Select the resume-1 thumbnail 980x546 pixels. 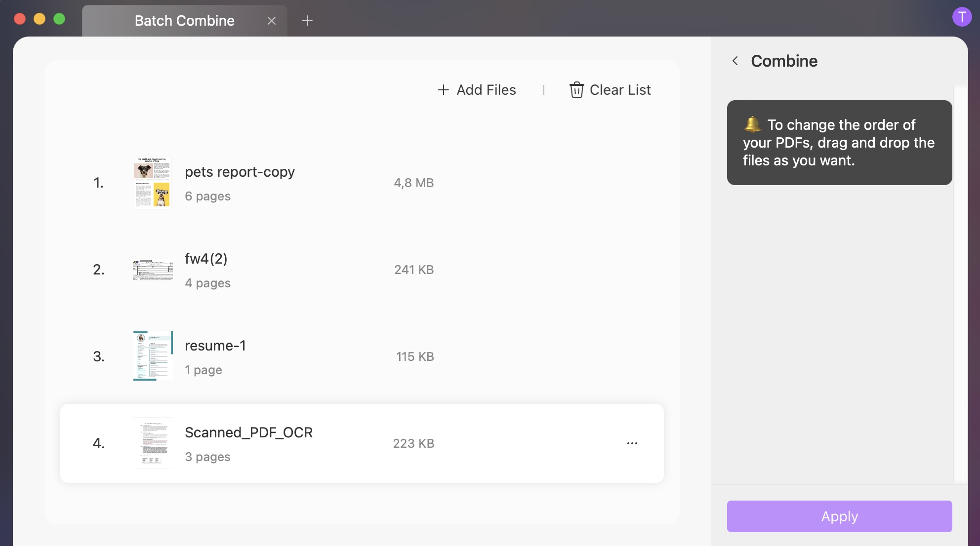coord(152,356)
